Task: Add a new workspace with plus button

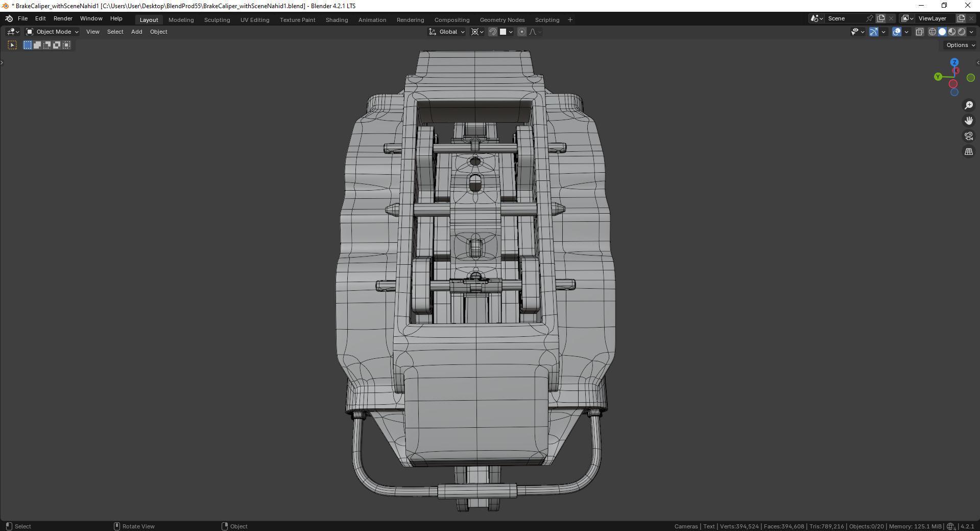Action: click(x=570, y=20)
